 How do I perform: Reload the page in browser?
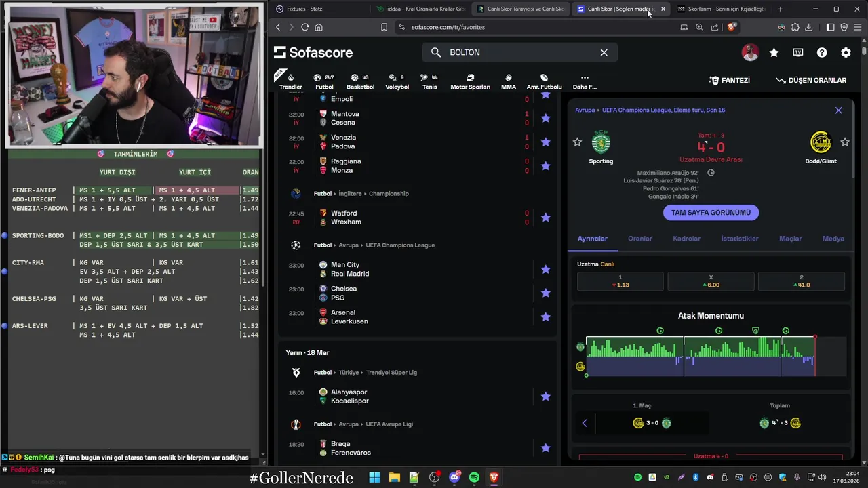304,27
